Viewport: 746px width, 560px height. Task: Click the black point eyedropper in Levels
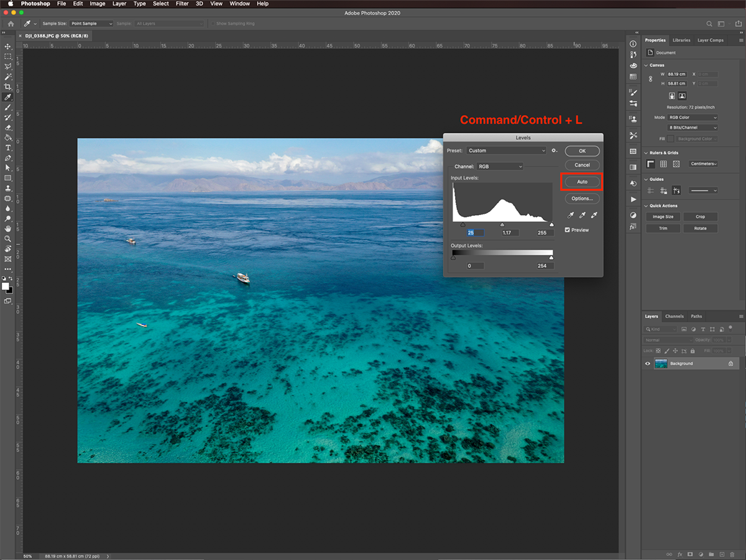571,215
